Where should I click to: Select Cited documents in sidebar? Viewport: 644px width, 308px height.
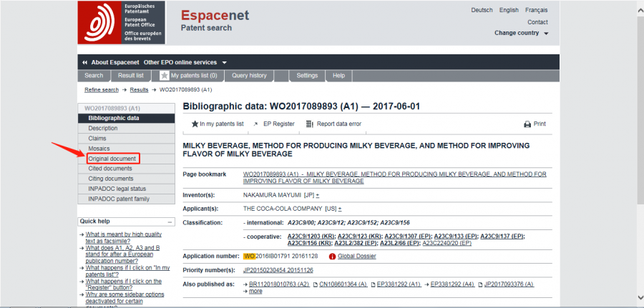point(126,169)
